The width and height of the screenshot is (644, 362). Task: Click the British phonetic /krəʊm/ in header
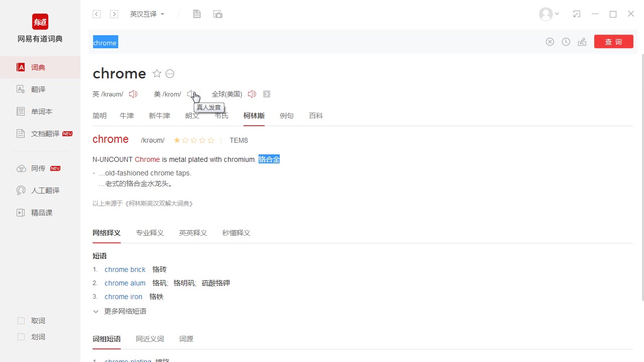(112, 94)
